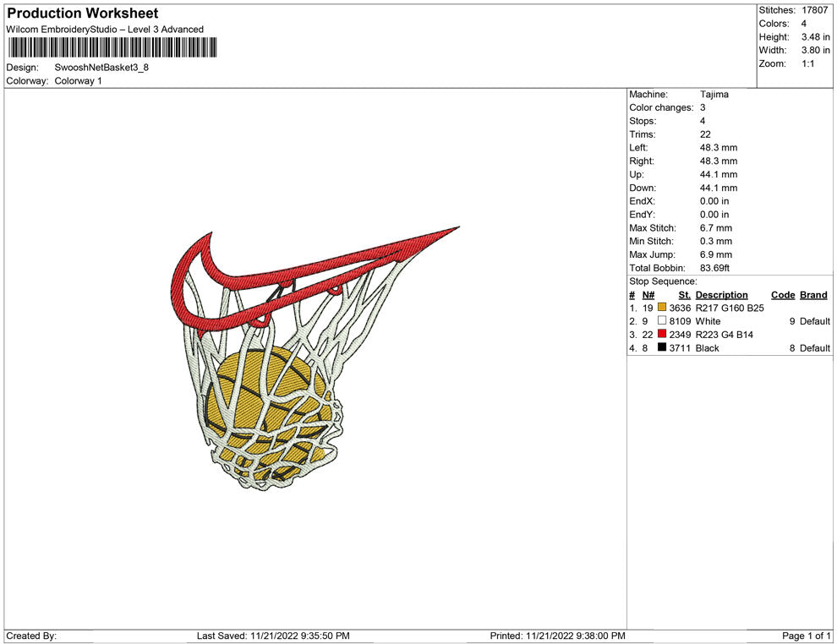Click the red color swatch for thread 2349
This screenshot has height=644, width=837.
point(662,334)
